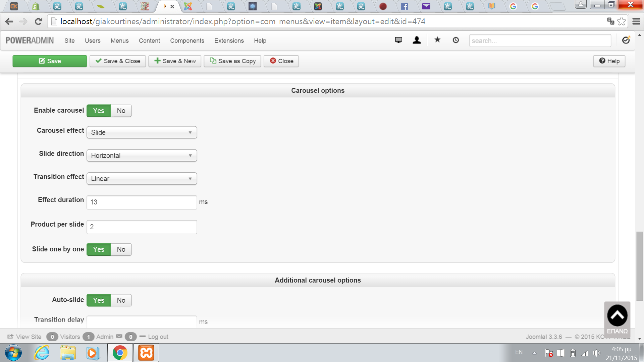The width and height of the screenshot is (644, 362).
Task: Reload page with browser refresh icon
Action: [x=38, y=21]
